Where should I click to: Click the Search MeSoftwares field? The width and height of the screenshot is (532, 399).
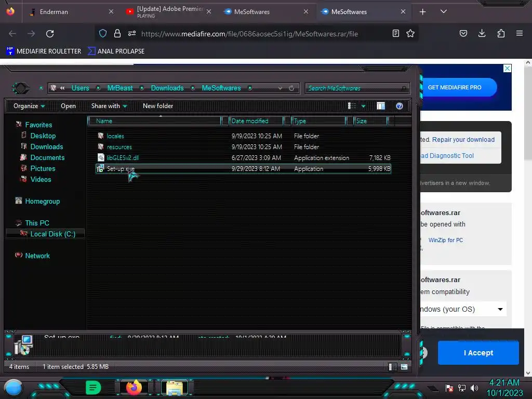tap(357, 88)
